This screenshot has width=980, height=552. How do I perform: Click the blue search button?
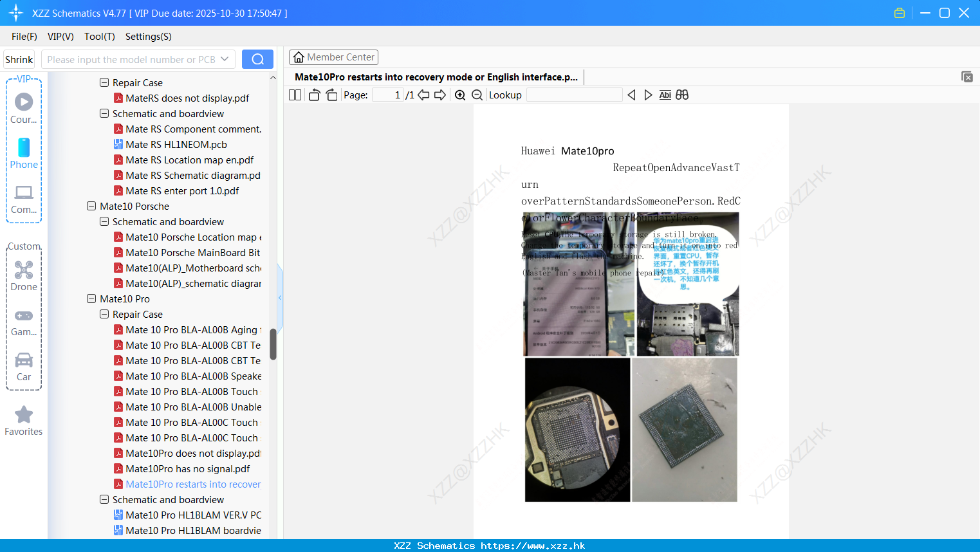257,59
